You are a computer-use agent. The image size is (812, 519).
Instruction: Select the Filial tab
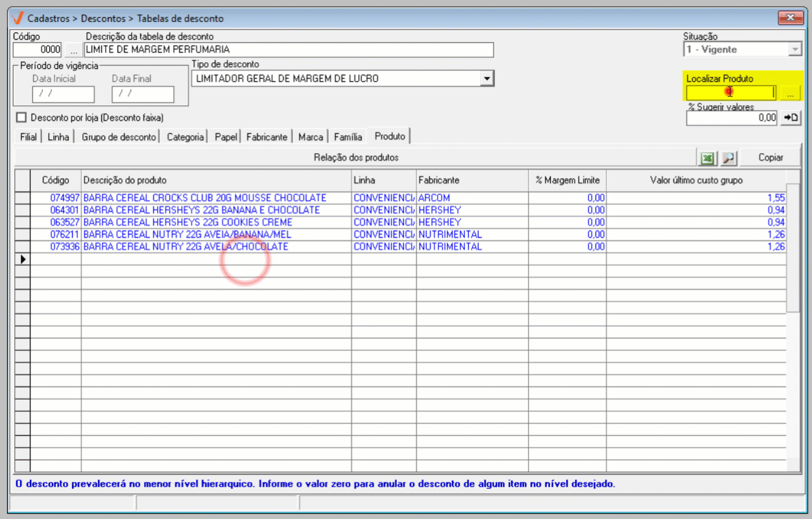(28, 137)
